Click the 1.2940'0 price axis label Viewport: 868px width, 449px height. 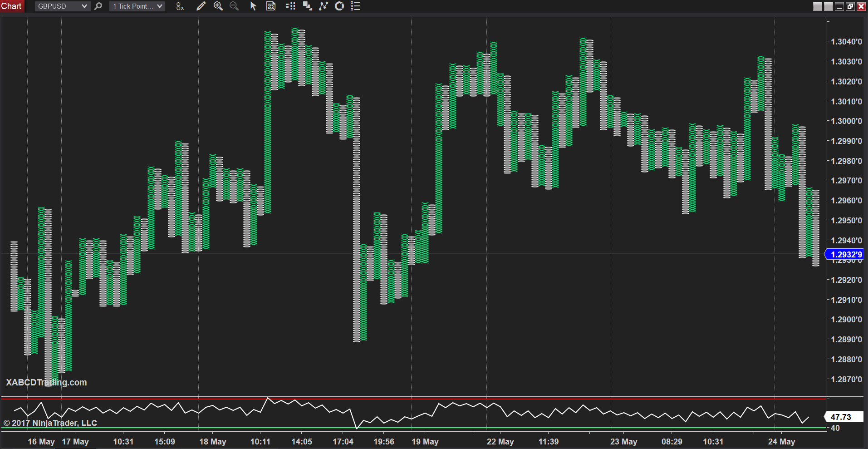(x=847, y=241)
